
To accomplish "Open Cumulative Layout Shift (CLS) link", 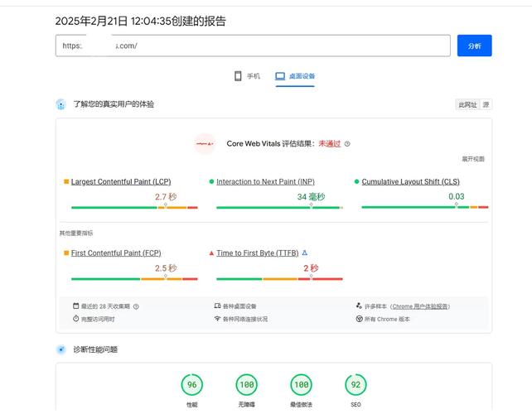I will coord(410,181).
